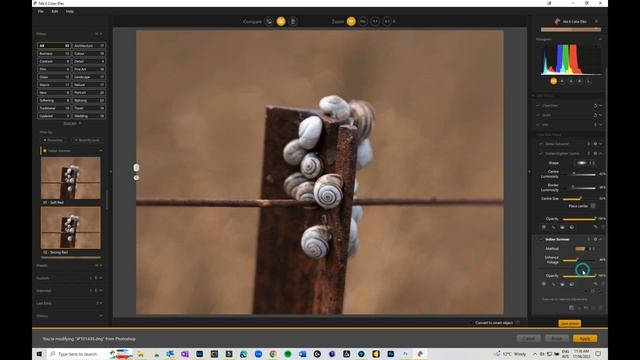Collapse the Darken/Lighten Center filter settings
Screen dimensions: 640x360
tap(601, 153)
